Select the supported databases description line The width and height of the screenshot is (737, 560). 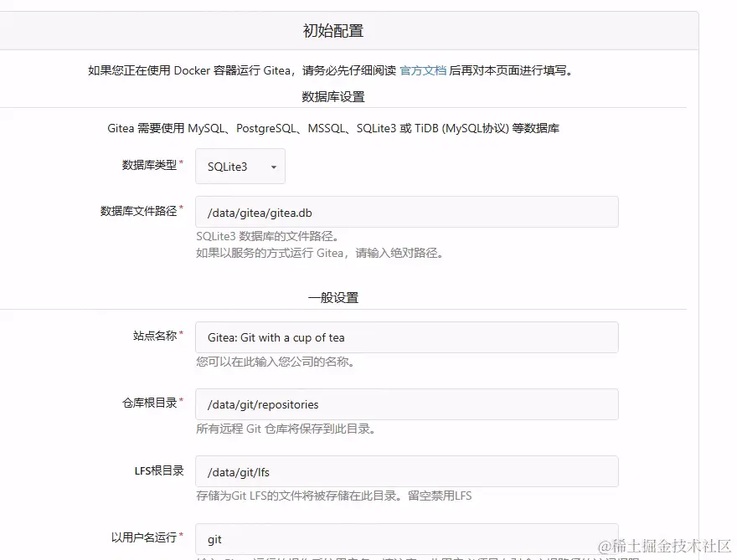click(333, 128)
